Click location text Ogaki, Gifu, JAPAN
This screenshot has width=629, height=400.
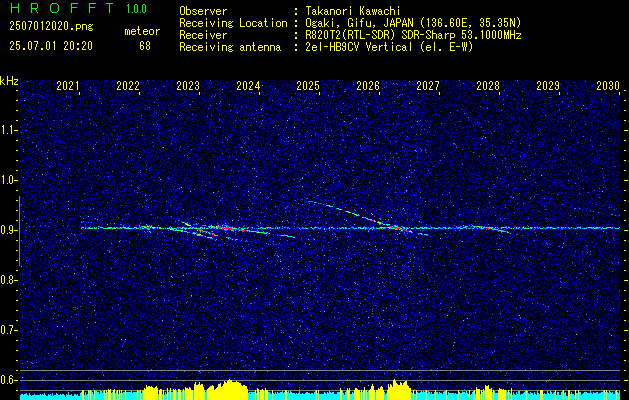click(x=359, y=23)
